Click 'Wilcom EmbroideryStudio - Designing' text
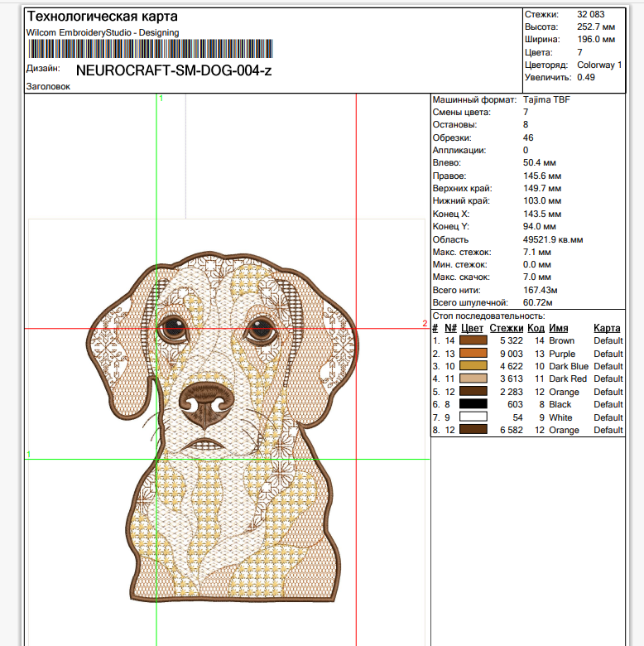644x646 pixels. pyautogui.click(x=103, y=32)
